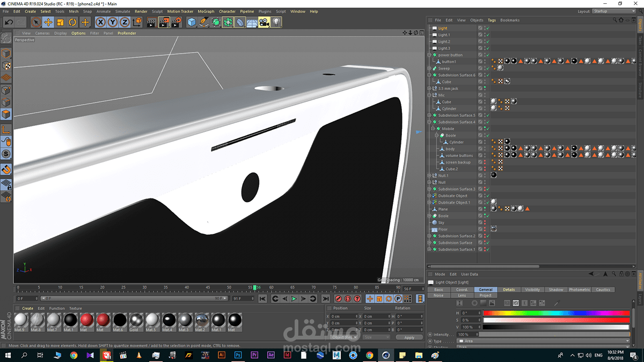Toggle the green checkmark of Sweep object

[488, 69]
